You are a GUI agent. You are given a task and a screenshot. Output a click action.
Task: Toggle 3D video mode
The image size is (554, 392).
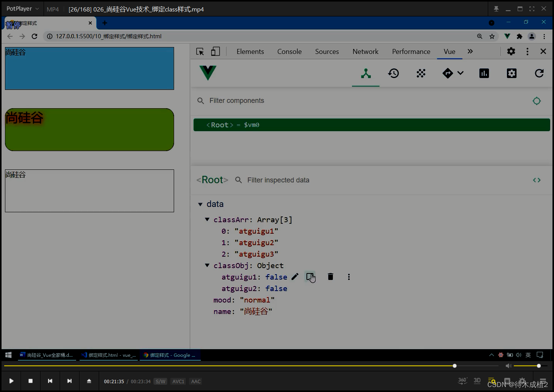[x=477, y=381]
